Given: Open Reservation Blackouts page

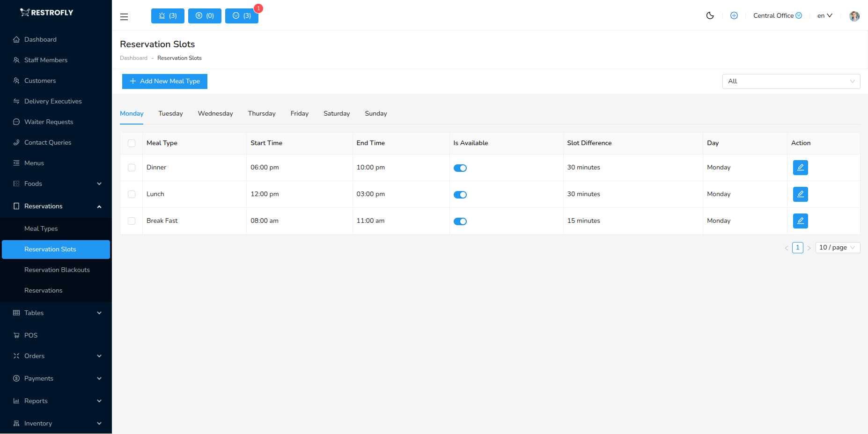Looking at the screenshot, I should (x=57, y=270).
